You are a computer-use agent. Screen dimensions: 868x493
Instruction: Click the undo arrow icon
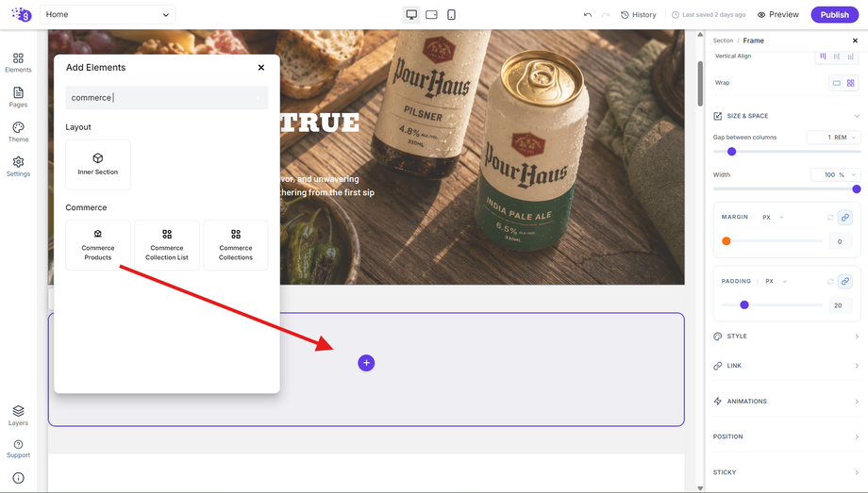(588, 15)
